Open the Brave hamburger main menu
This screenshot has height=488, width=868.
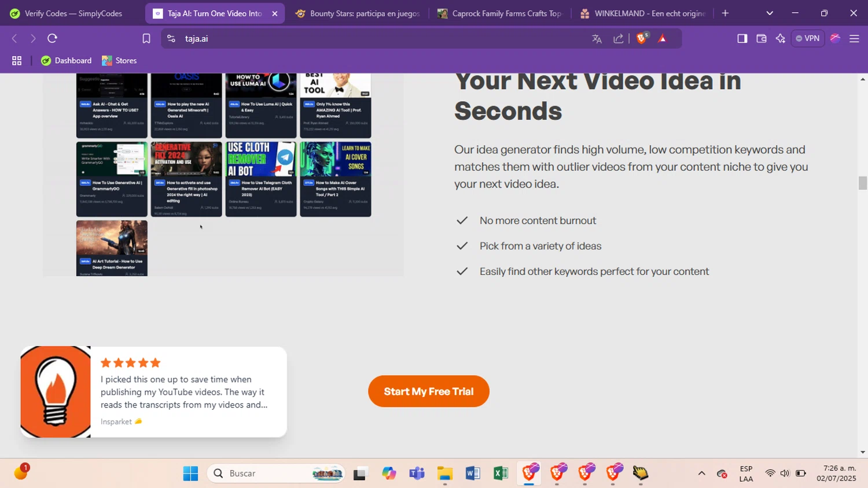[x=854, y=39]
